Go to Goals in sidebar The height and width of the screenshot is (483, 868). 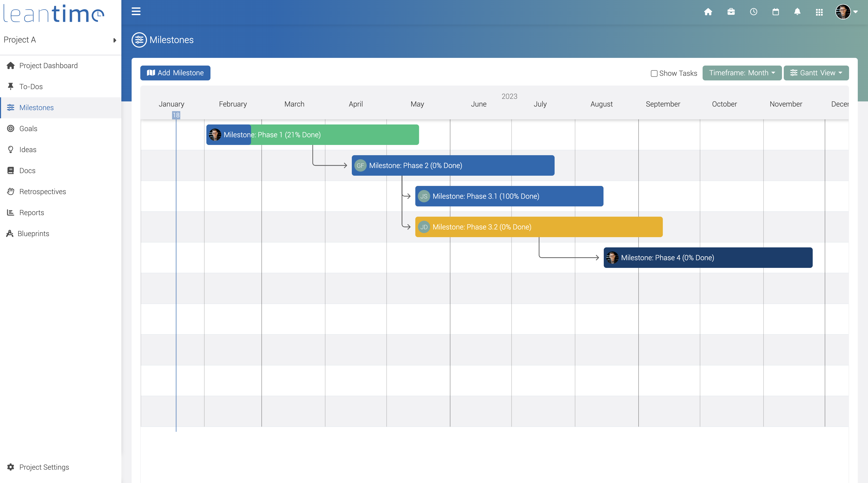[x=28, y=128]
